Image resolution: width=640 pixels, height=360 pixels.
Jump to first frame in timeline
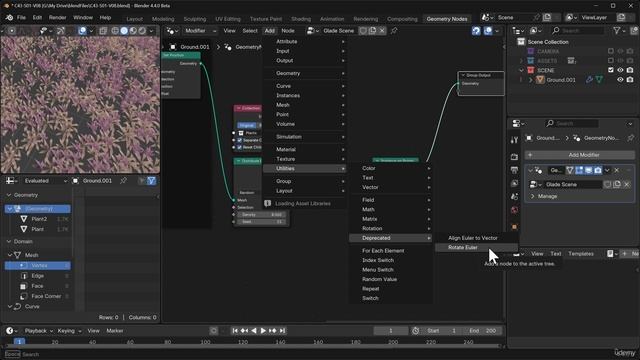pyautogui.click(x=235, y=331)
